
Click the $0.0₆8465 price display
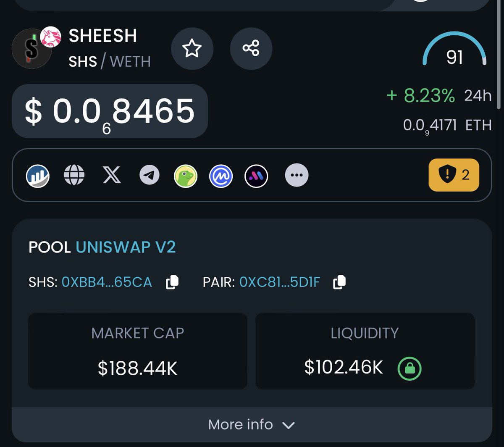[110, 111]
